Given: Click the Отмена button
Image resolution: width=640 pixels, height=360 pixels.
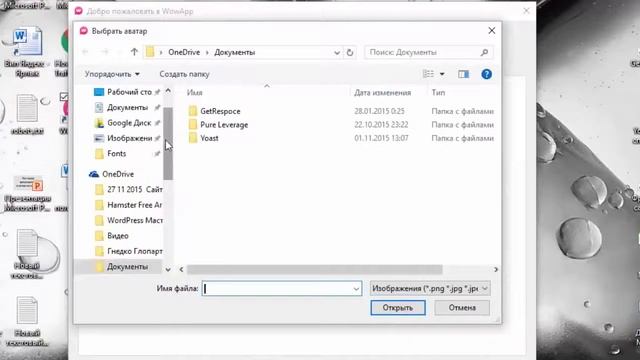Looking at the screenshot, I should [x=462, y=308].
